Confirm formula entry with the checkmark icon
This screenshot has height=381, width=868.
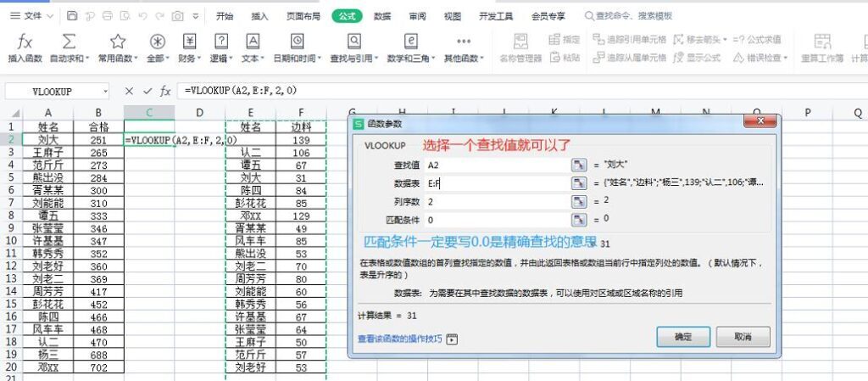tap(147, 91)
